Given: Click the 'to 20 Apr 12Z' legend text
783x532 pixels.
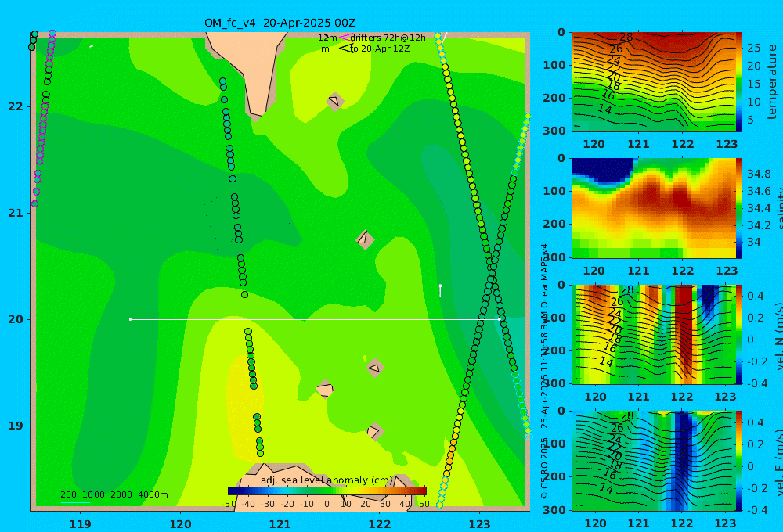Looking at the screenshot, I should pos(380,49).
